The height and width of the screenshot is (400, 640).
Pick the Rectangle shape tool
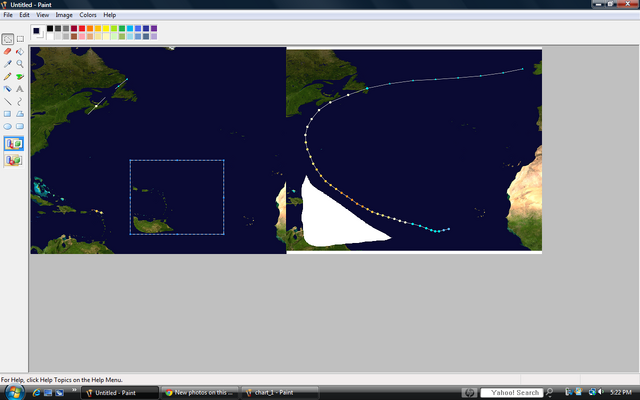(8, 114)
